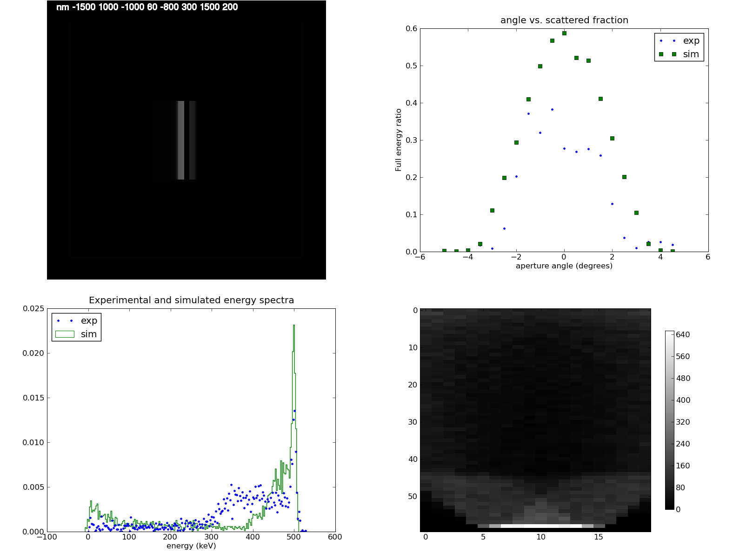Click the white bar at heatmap bottom
The image size is (746, 560).
pos(541,526)
